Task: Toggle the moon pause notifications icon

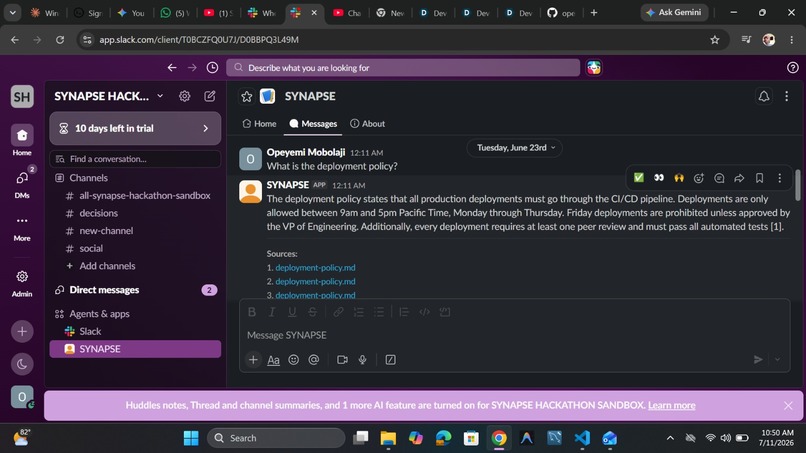Action: coord(22,364)
